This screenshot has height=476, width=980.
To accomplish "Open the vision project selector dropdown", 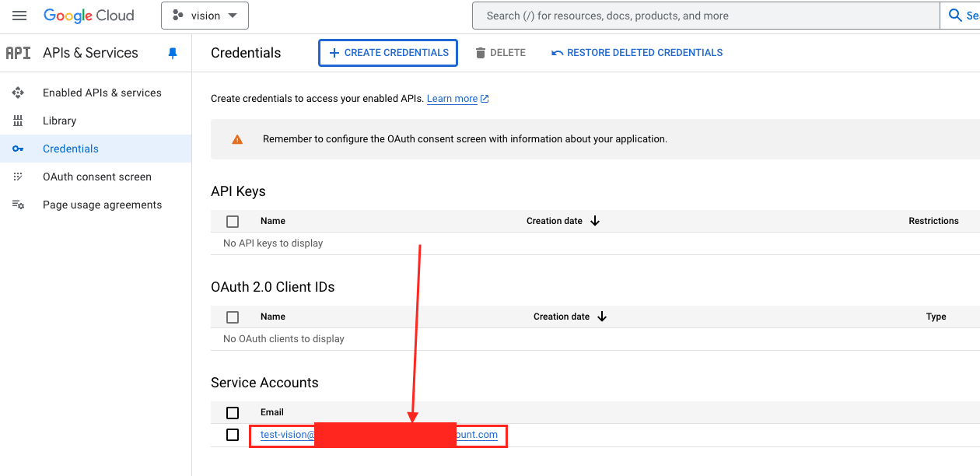I will [205, 16].
